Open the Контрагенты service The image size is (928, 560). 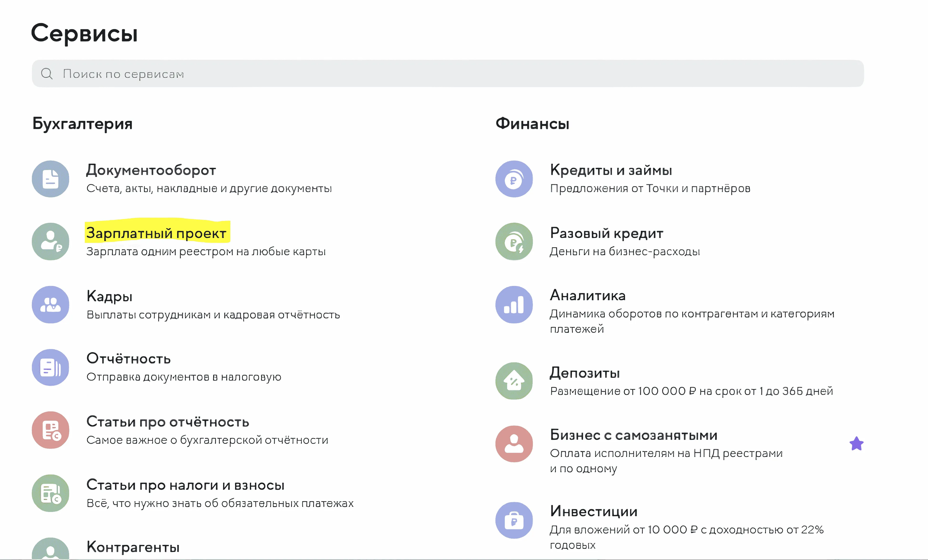[133, 547]
